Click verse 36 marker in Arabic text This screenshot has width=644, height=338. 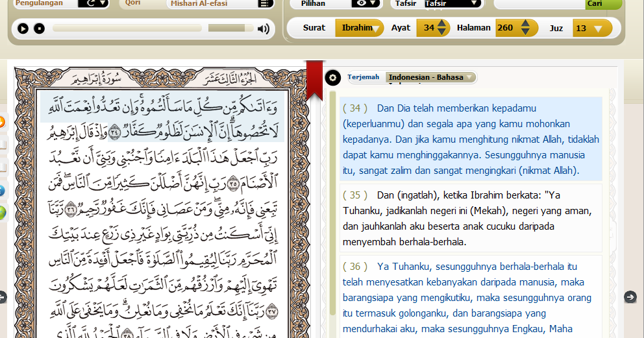pyautogui.click(x=71, y=208)
